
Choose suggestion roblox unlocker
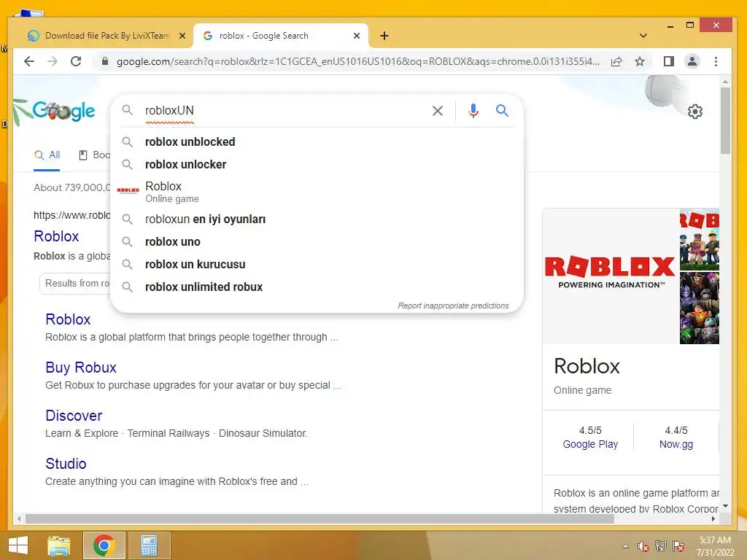(x=317, y=164)
